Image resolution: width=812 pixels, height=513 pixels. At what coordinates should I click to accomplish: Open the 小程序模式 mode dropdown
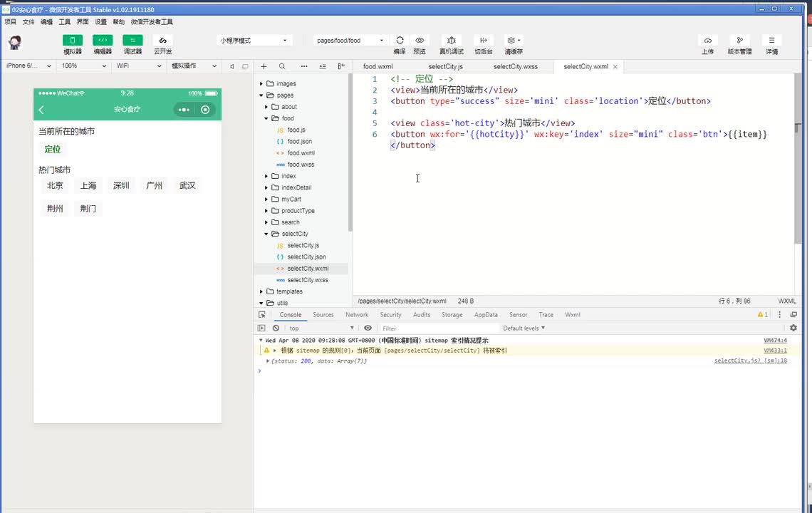point(254,41)
